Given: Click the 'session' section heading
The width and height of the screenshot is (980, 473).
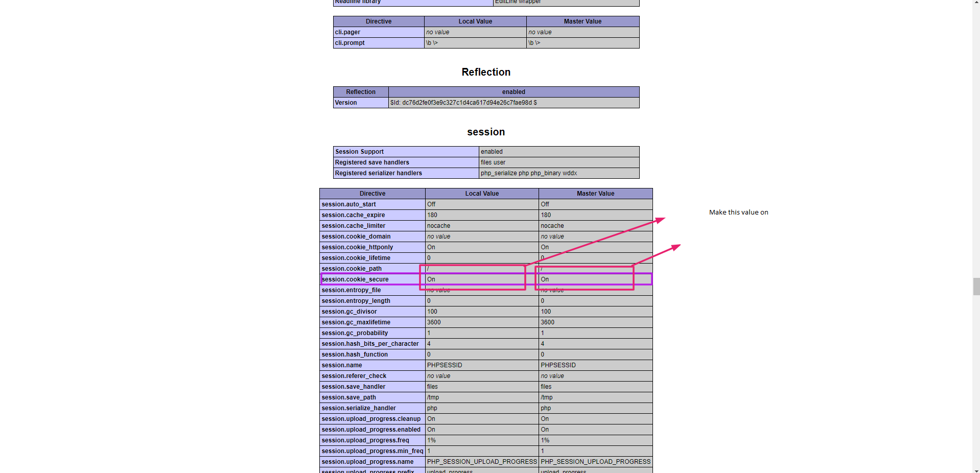Looking at the screenshot, I should pyautogui.click(x=486, y=132).
